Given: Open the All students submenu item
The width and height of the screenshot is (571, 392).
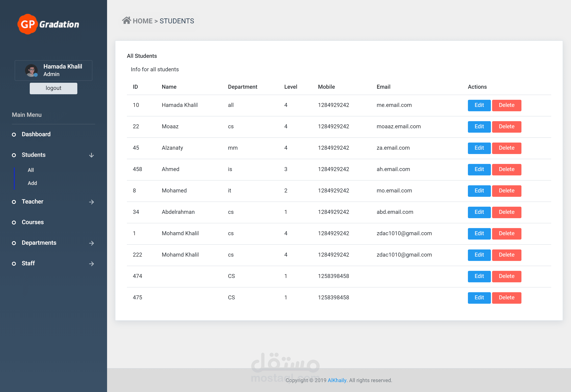Looking at the screenshot, I should pyautogui.click(x=31, y=170).
